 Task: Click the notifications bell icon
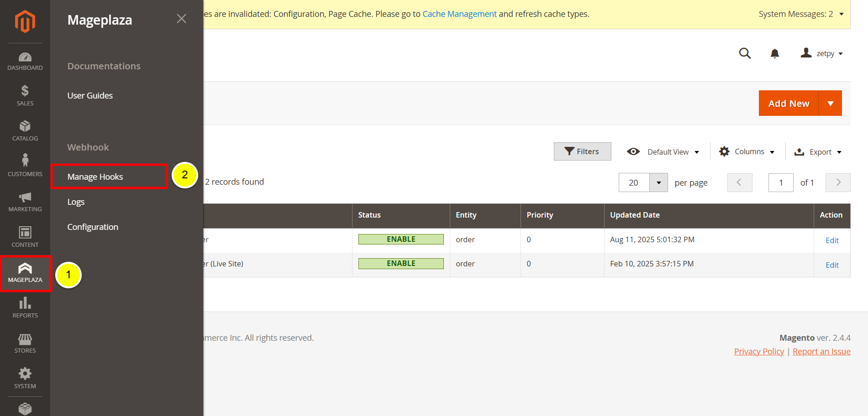[x=775, y=54]
